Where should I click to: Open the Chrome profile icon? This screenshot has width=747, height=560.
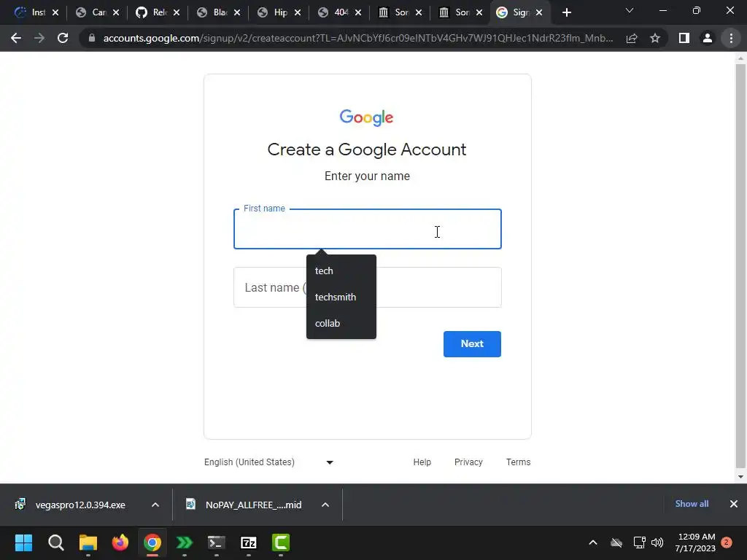708,38
